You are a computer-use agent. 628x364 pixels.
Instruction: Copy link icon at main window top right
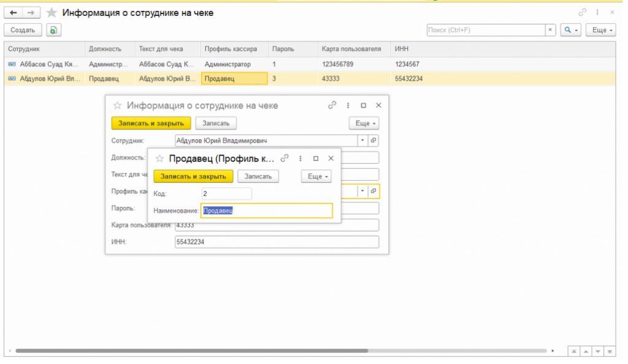pyautogui.click(x=582, y=12)
